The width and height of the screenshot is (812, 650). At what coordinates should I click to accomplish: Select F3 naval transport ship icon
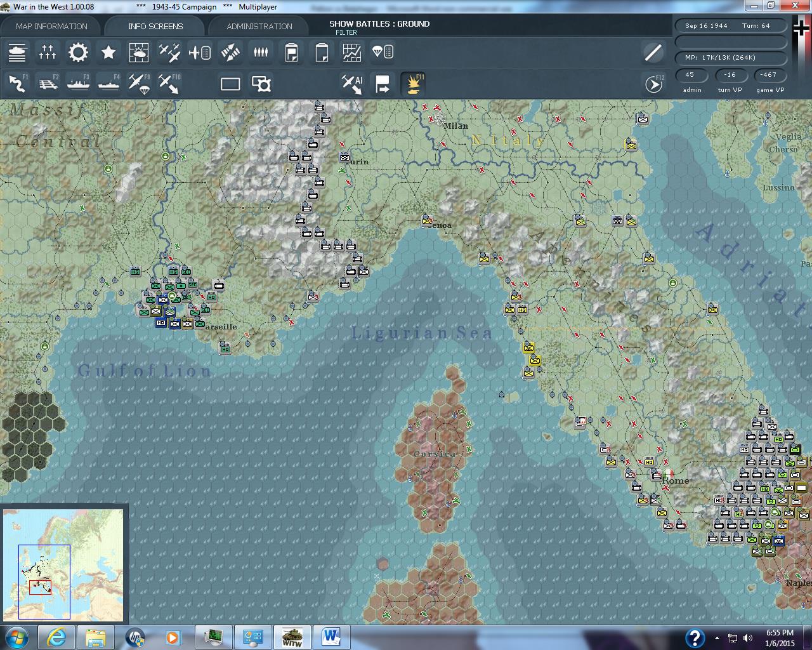[78, 84]
